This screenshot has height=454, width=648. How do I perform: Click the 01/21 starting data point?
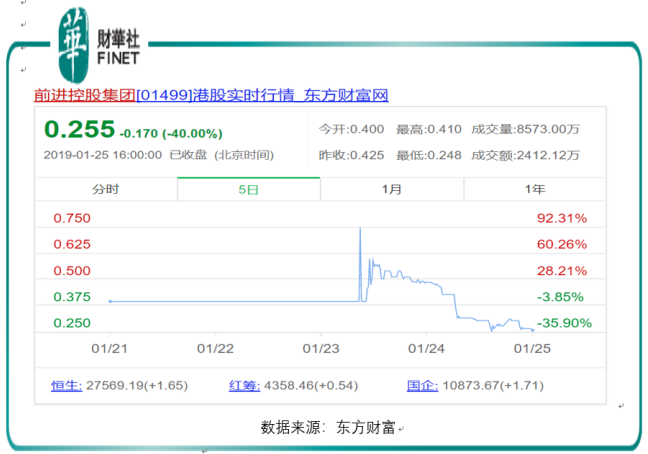click(110, 302)
